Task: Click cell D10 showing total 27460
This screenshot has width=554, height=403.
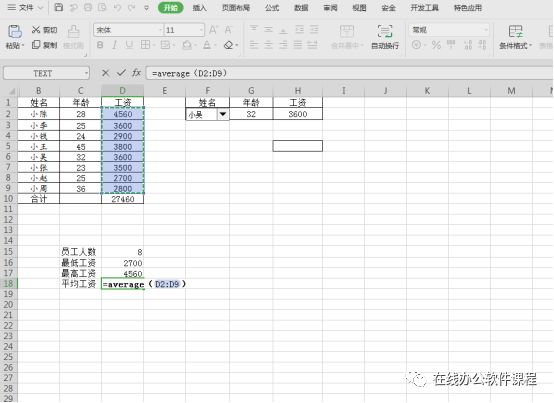Action: 123,199
